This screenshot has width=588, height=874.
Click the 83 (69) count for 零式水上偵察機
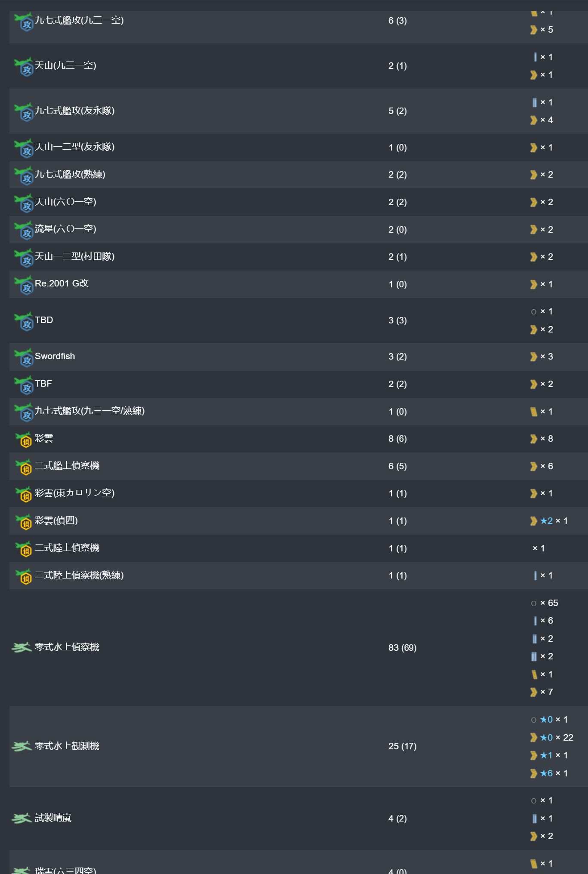(x=402, y=647)
